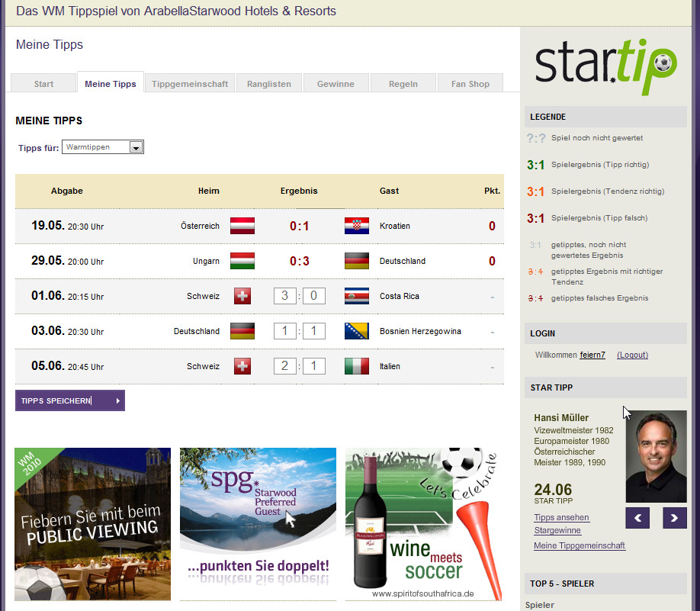Open the wine meets soccer banner
The image size is (700, 611).
tap(424, 524)
